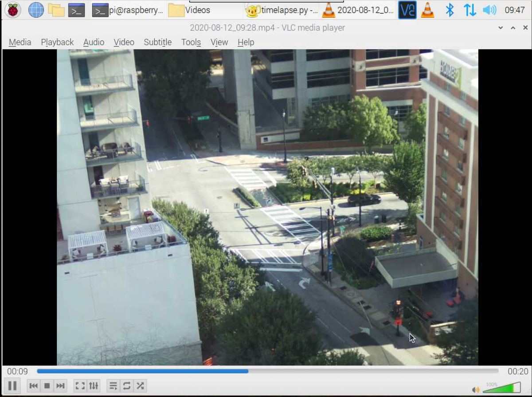532x397 pixels.
Task: Enable random playback order
Action: (x=141, y=385)
